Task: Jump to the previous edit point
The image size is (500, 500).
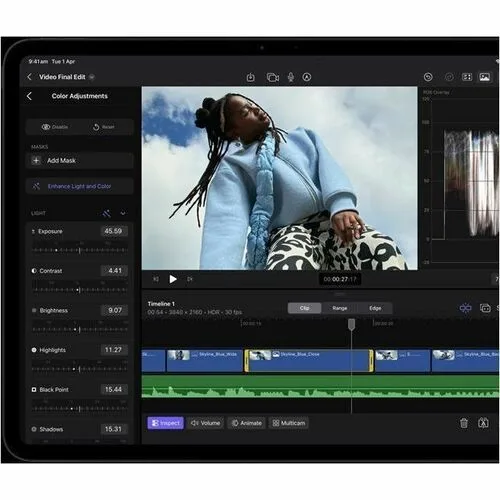Action: (x=156, y=279)
